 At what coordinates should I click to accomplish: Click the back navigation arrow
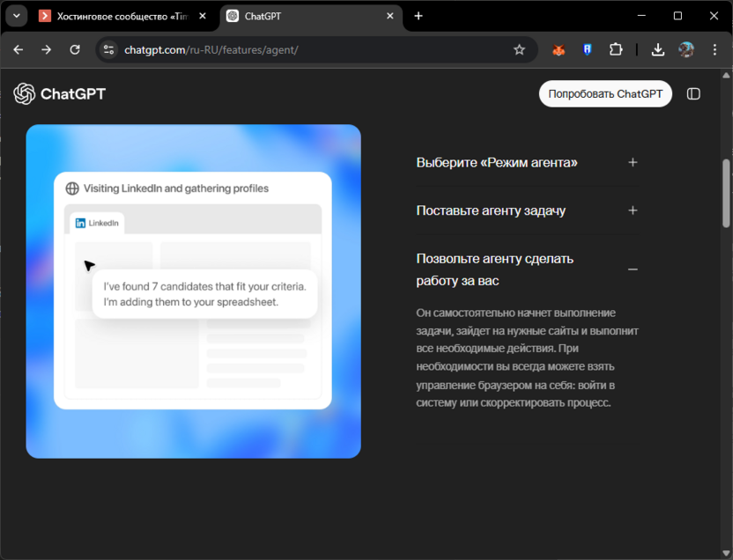[x=18, y=50]
